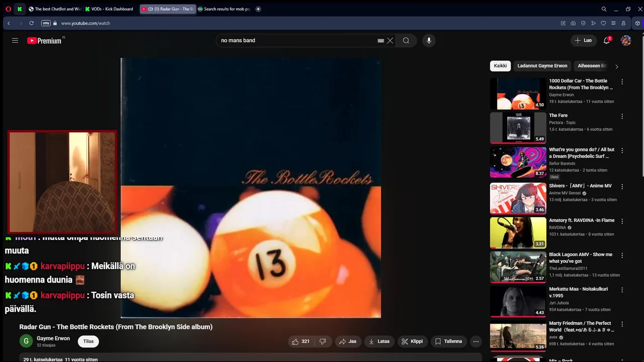Image resolution: width=644 pixels, height=362 pixels.
Task: Open the YouTube account avatar menu
Action: 626,41
